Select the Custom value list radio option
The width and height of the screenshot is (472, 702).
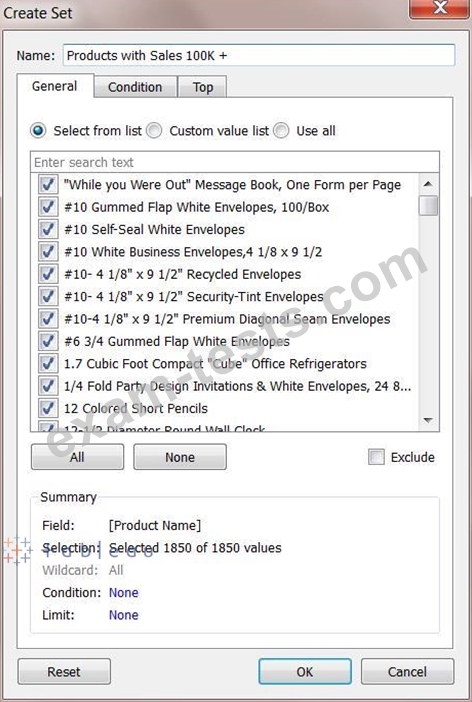(x=154, y=131)
